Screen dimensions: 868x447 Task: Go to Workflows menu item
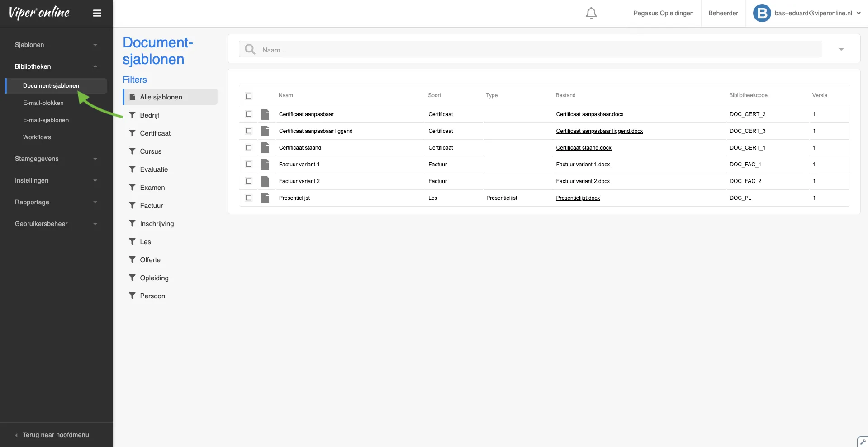point(37,137)
